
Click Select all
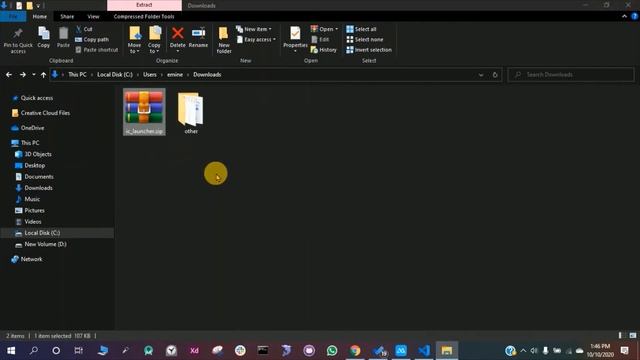(361, 29)
